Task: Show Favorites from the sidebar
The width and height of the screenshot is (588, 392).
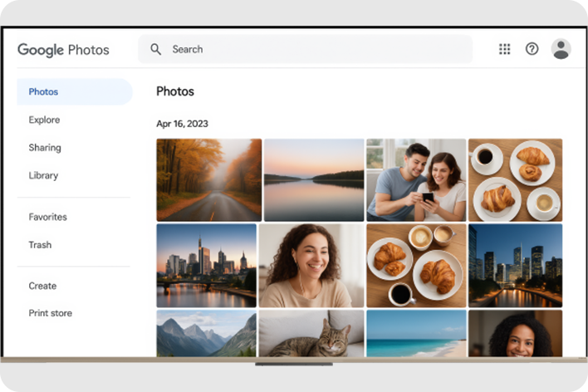Action: click(48, 217)
